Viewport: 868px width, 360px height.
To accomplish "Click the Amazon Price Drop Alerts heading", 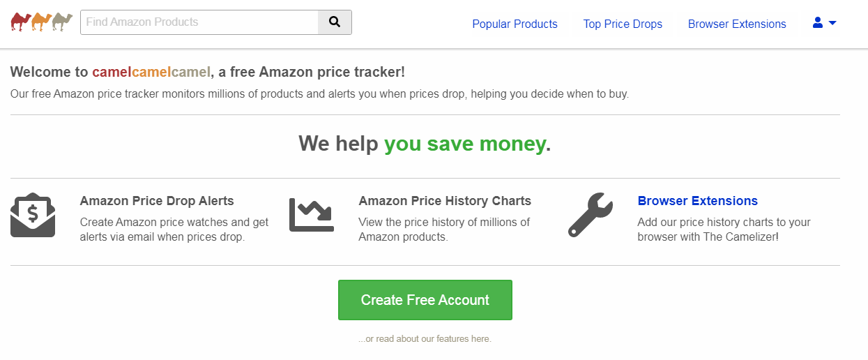I will click(x=157, y=201).
